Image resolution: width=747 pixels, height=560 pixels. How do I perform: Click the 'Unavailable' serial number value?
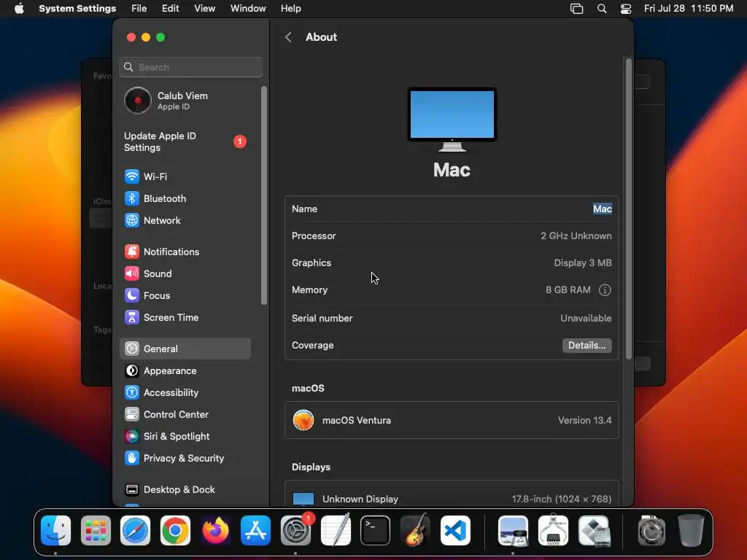coord(586,318)
